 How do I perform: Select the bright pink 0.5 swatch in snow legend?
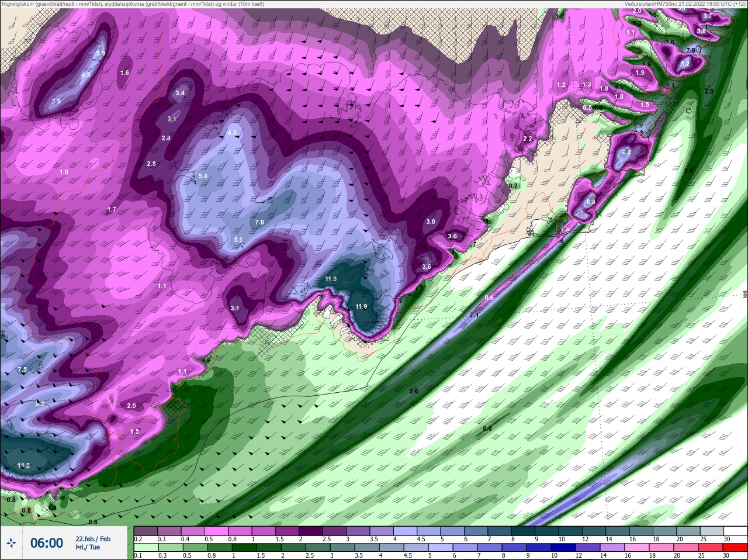pos(216,531)
